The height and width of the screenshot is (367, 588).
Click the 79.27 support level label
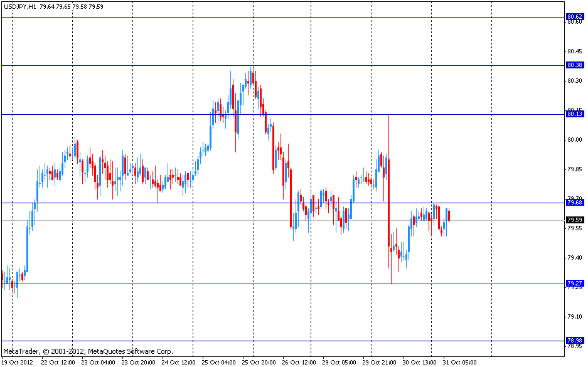(x=574, y=283)
